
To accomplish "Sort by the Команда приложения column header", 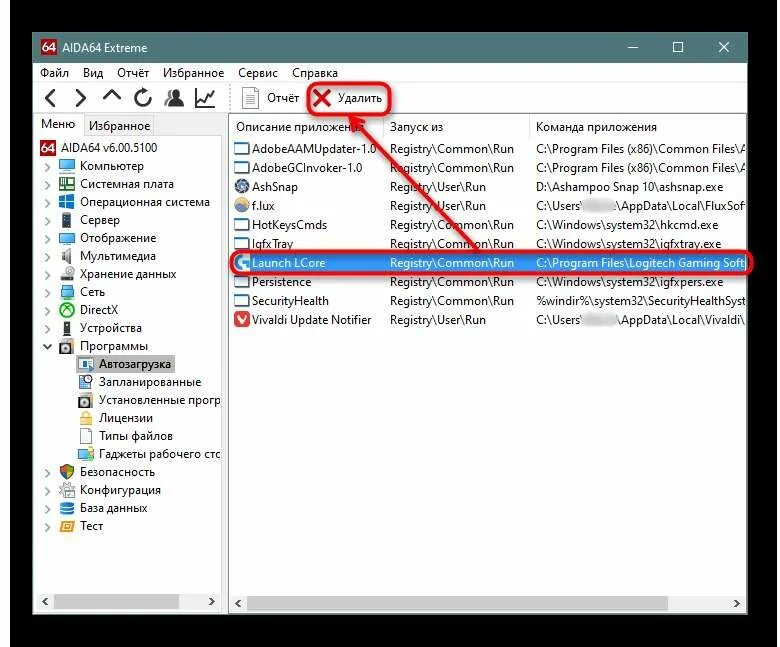I will click(x=638, y=127).
